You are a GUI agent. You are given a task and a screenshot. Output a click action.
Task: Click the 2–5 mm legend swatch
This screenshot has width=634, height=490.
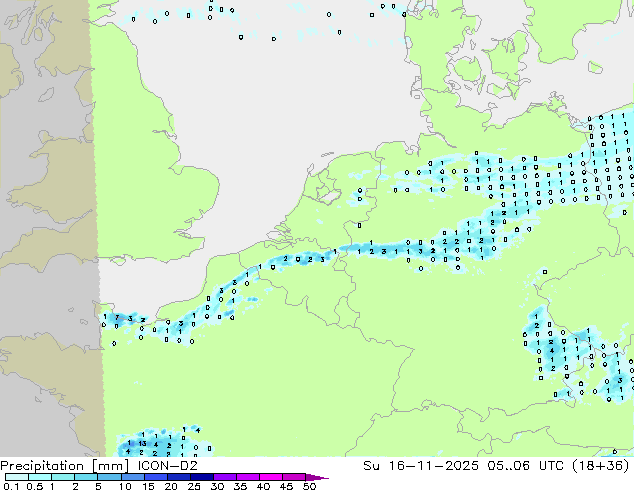coord(86,477)
